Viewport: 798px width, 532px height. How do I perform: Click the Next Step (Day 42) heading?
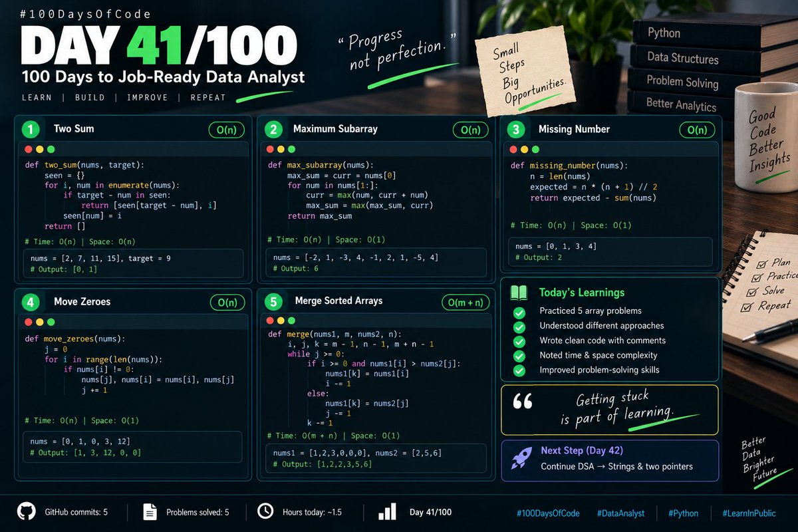(582, 450)
